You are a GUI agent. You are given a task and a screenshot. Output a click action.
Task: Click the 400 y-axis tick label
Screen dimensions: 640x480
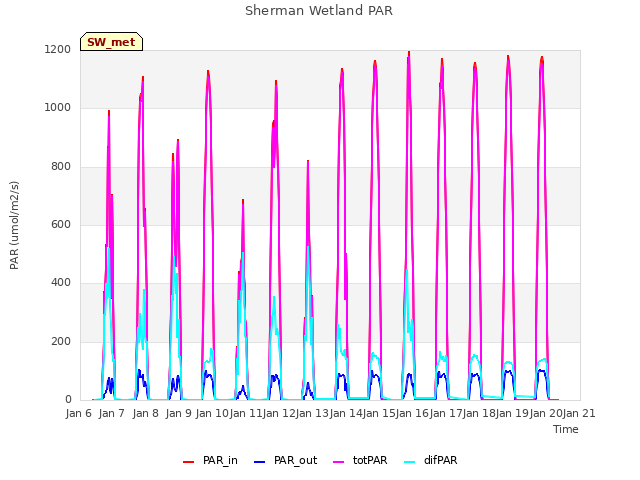click(61, 283)
